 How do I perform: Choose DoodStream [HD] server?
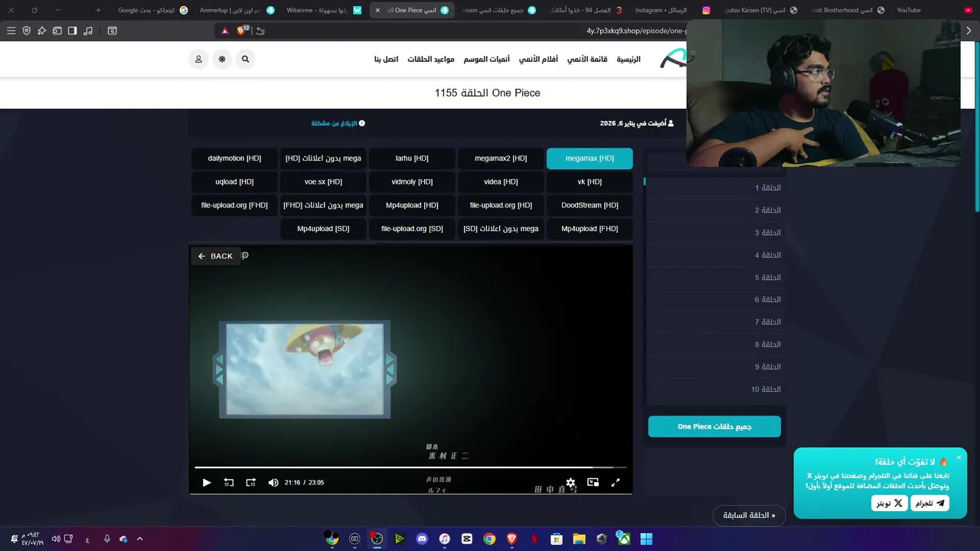point(590,205)
